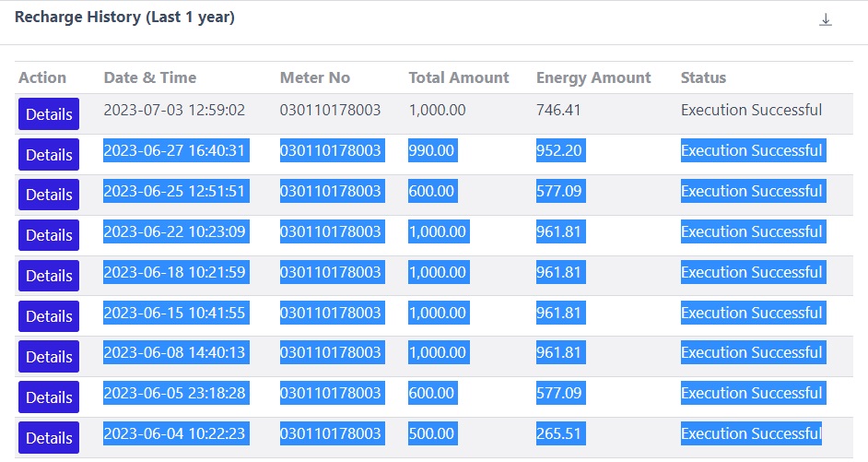Open Details for 2023-06-22 10:23:09 recharge
The image size is (868, 462).
coord(49,235)
